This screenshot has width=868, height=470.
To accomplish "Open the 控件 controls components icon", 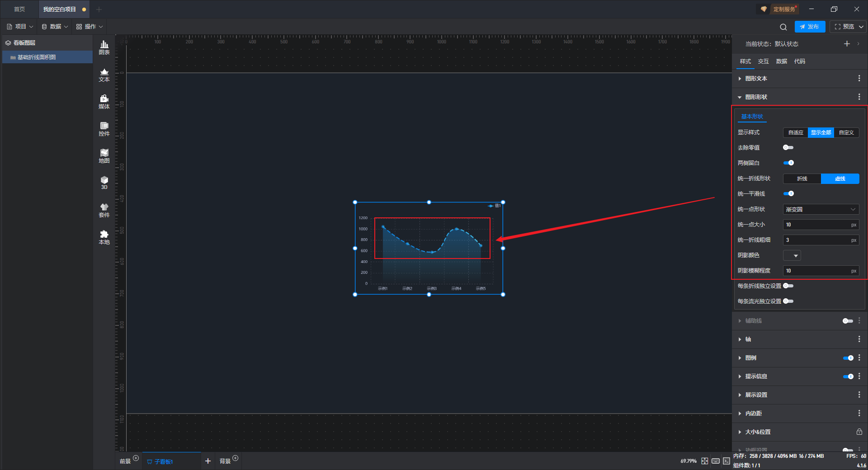I will (x=104, y=129).
